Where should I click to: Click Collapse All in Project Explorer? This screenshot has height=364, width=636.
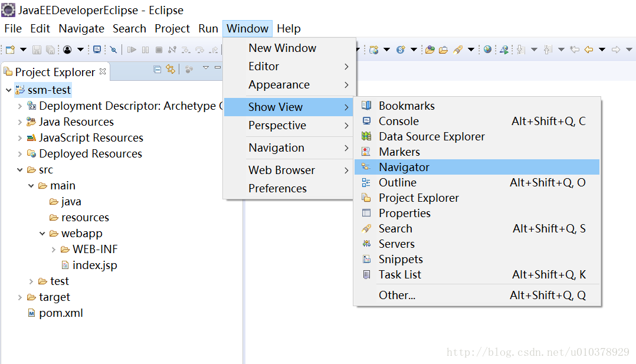(x=158, y=70)
